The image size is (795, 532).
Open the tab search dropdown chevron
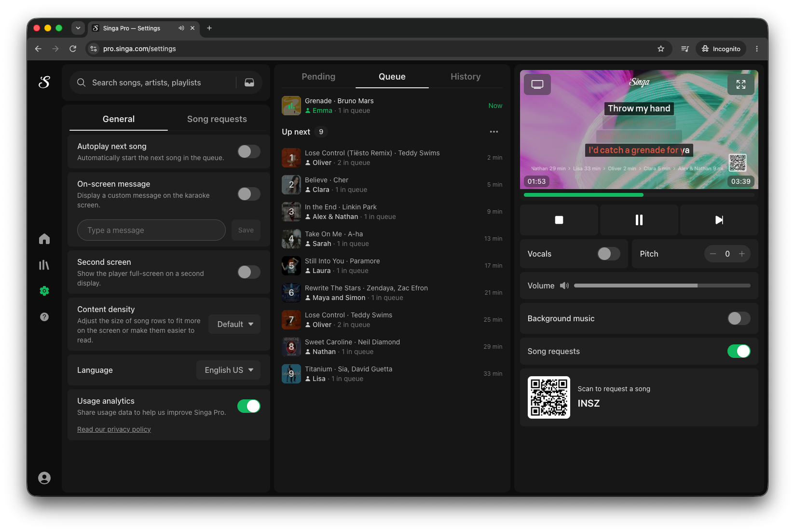(x=78, y=28)
